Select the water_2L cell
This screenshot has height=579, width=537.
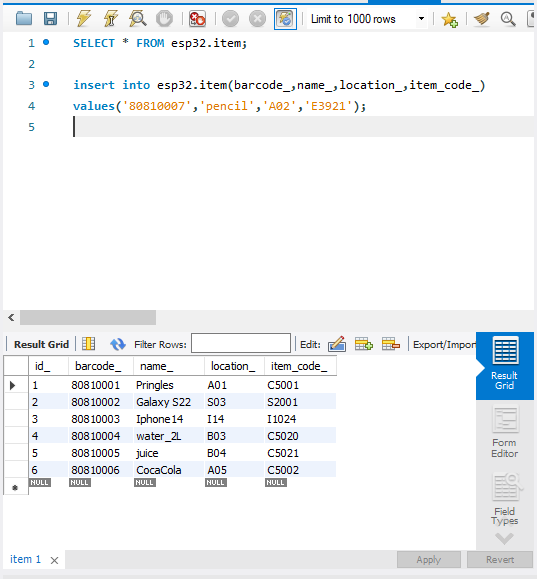[169, 436]
